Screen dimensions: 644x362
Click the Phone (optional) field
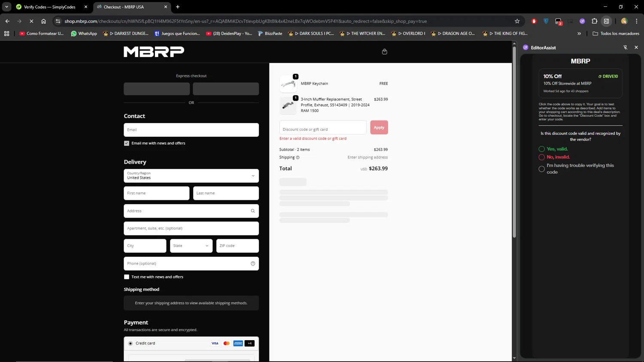pos(191,263)
